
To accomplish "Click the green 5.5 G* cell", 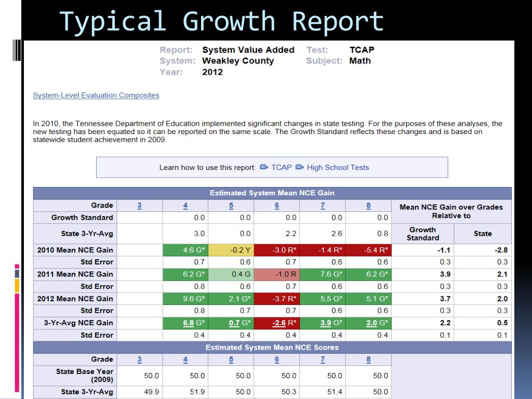I will click(x=323, y=299).
